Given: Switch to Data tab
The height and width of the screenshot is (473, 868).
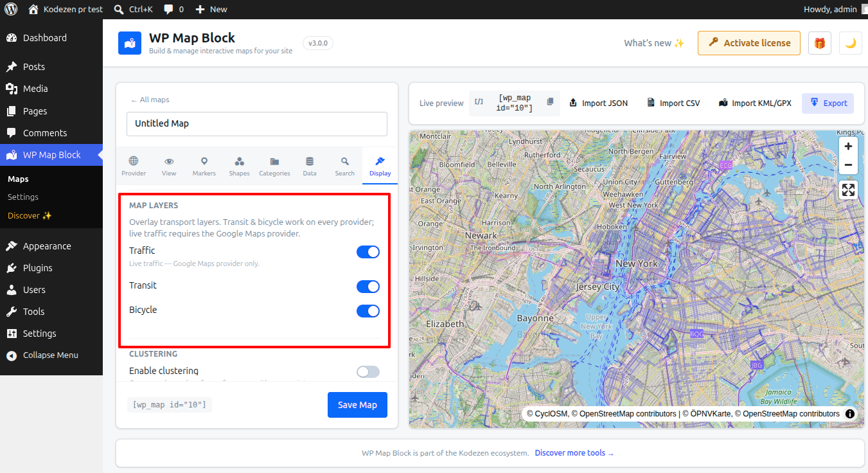Looking at the screenshot, I should [310, 166].
